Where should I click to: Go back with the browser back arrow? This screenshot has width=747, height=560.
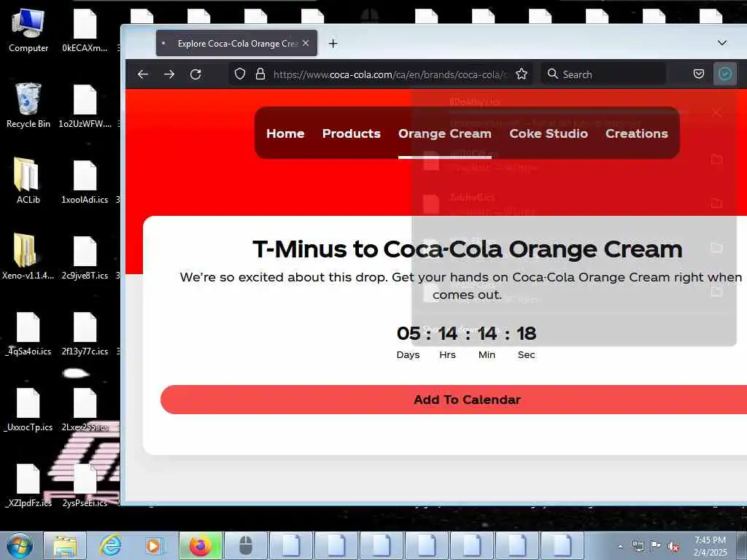[x=143, y=74]
